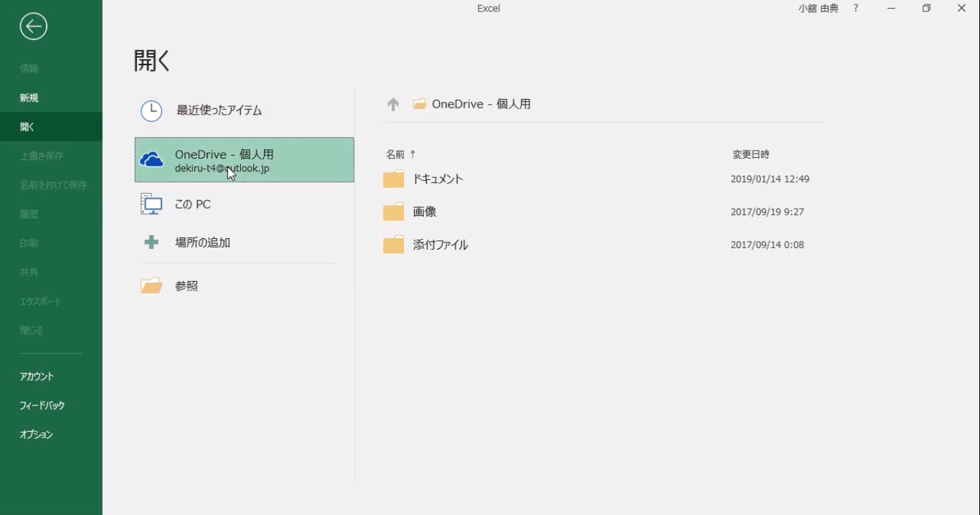Select 名前を付けて保存 in the sidebar

pyautogui.click(x=51, y=185)
